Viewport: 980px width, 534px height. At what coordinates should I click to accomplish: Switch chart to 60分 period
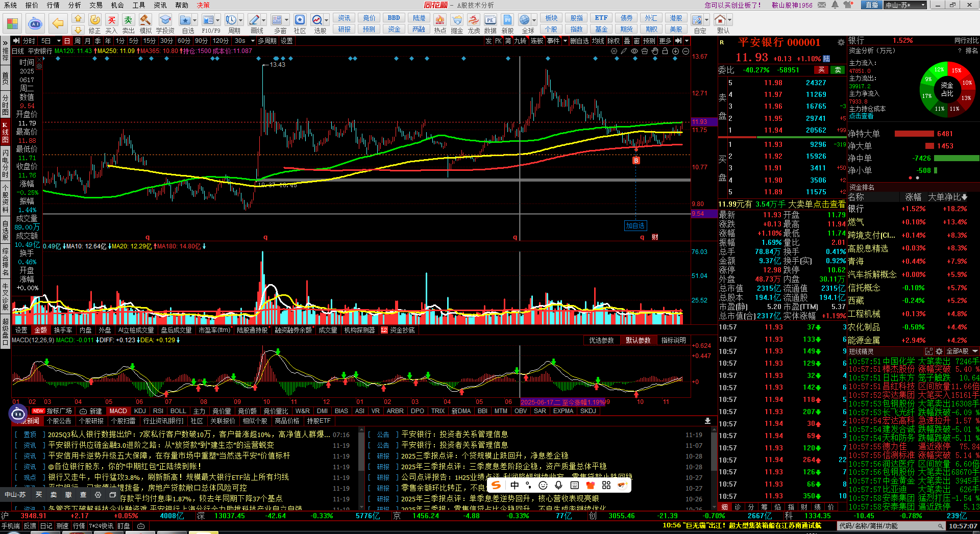(184, 41)
